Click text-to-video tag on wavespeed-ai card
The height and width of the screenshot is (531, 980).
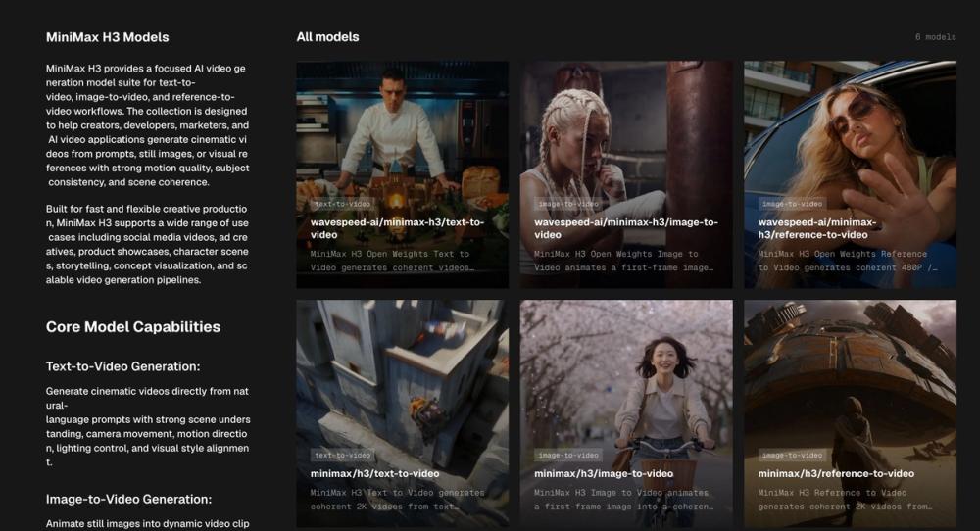tap(342, 204)
